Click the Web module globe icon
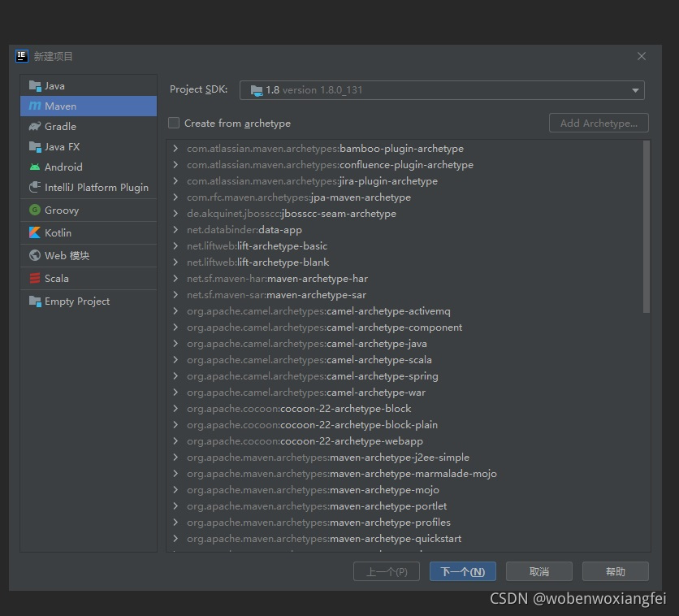Screen dimensions: 679x616 pyautogui.click(x=35, y=256)
